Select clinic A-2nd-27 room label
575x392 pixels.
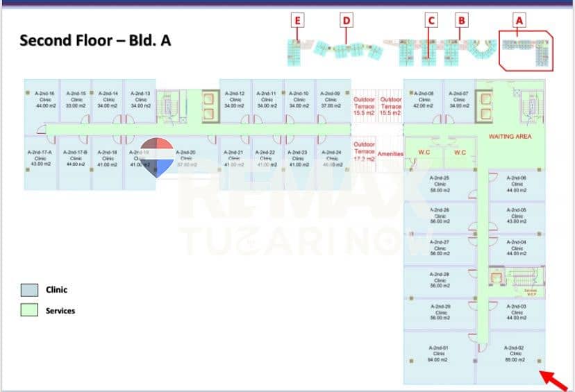[x=440, y=248]
